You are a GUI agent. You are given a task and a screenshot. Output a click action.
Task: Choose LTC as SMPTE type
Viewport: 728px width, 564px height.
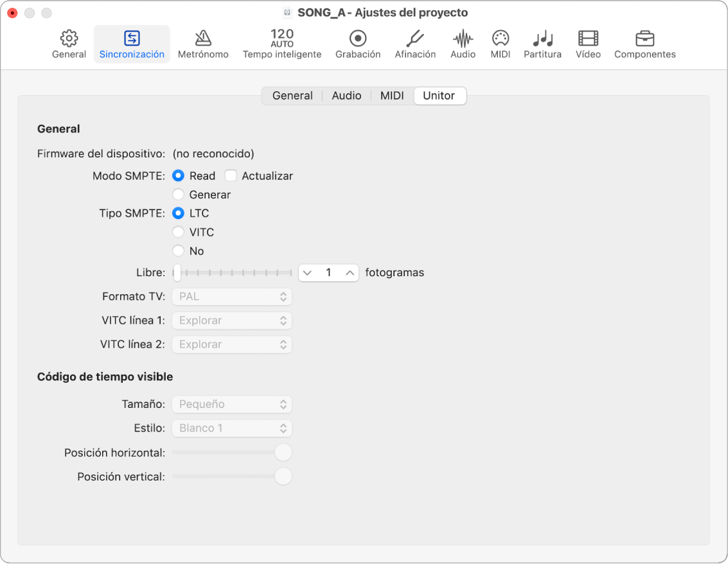[x=178, y=213]
